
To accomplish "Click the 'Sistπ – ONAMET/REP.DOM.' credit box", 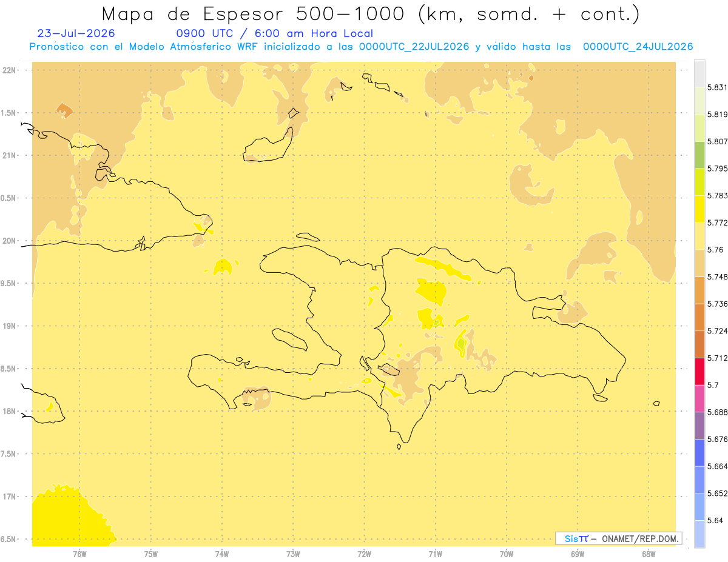I will tap(619, 538).
